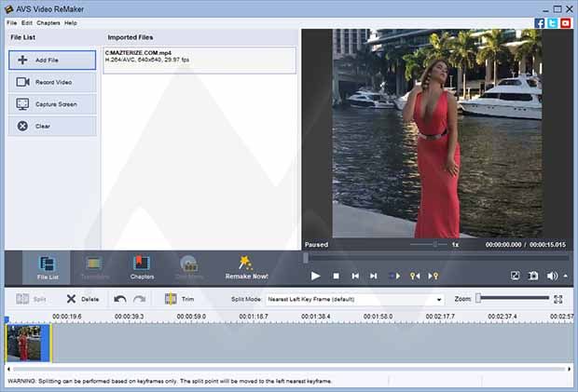Jump to next key frame marker
This screenshot has width=578, height=392.
(x=433, y=276)
